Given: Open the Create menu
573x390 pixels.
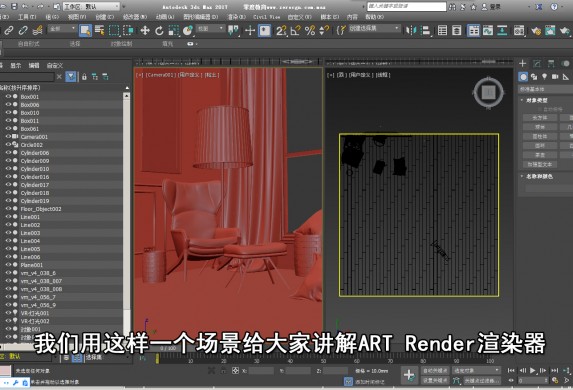Looking at the screenshot, I should pos(105,17).
